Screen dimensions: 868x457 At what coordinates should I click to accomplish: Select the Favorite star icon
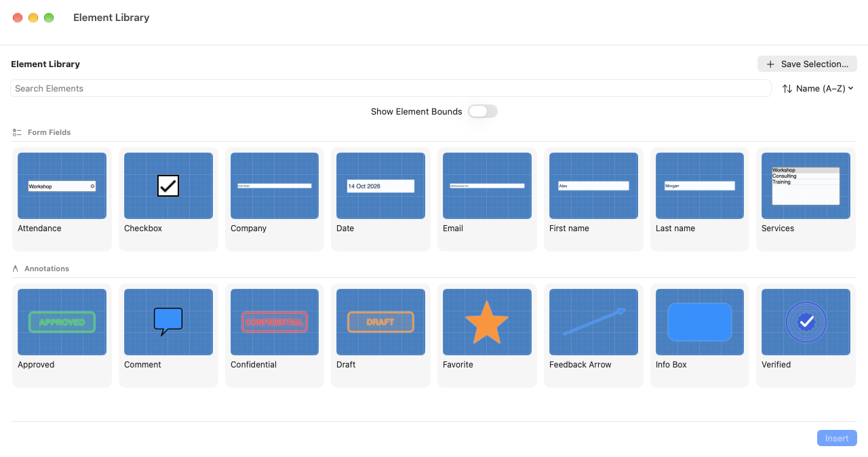tap(487, 322)
